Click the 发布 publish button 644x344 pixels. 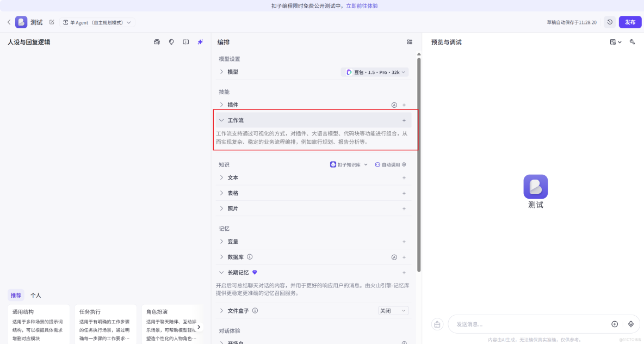point(630,22)
